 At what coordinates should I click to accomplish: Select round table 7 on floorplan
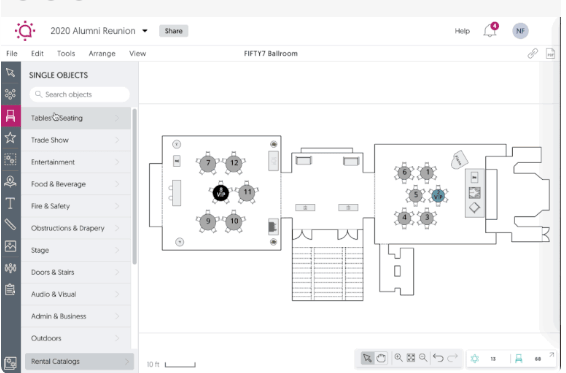tap(208, 163)
